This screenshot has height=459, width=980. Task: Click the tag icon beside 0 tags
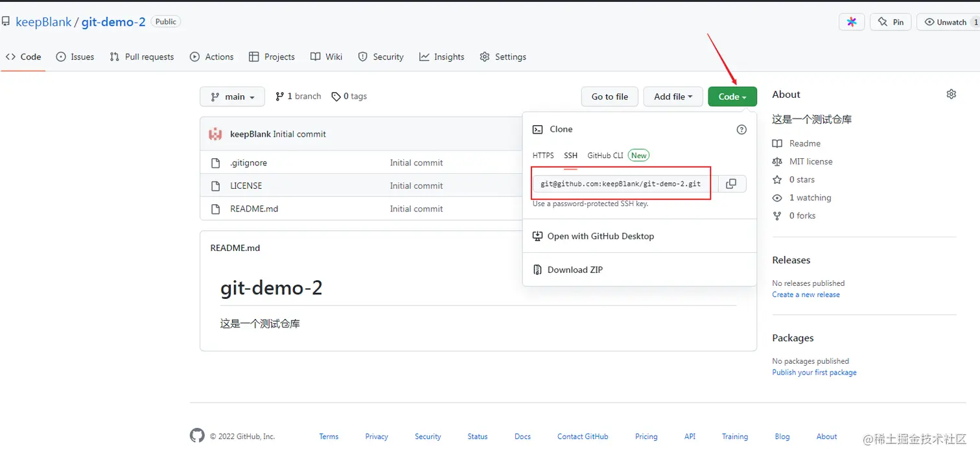click(x=336, y=97)
